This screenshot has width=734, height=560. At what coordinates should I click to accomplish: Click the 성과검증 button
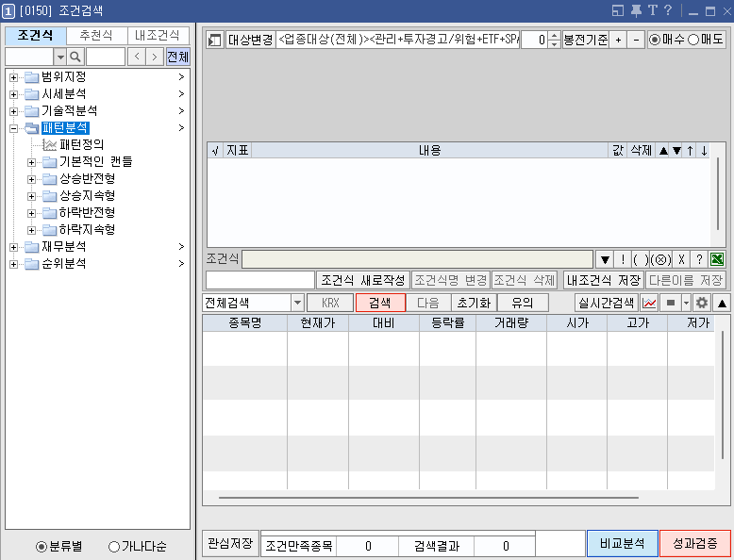click(695, 544)
